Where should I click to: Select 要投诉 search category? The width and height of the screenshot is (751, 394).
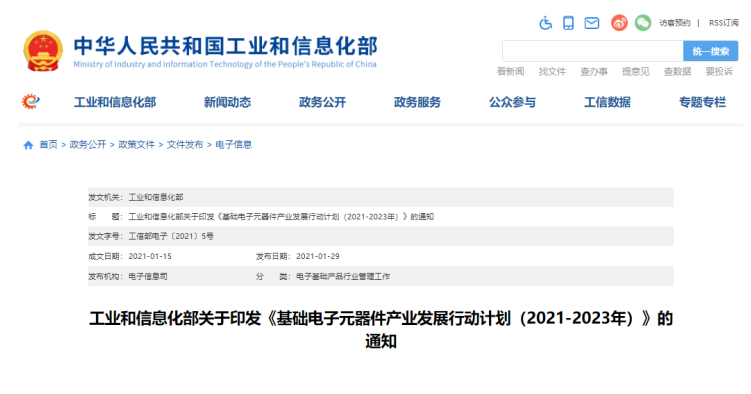(719, 72)
